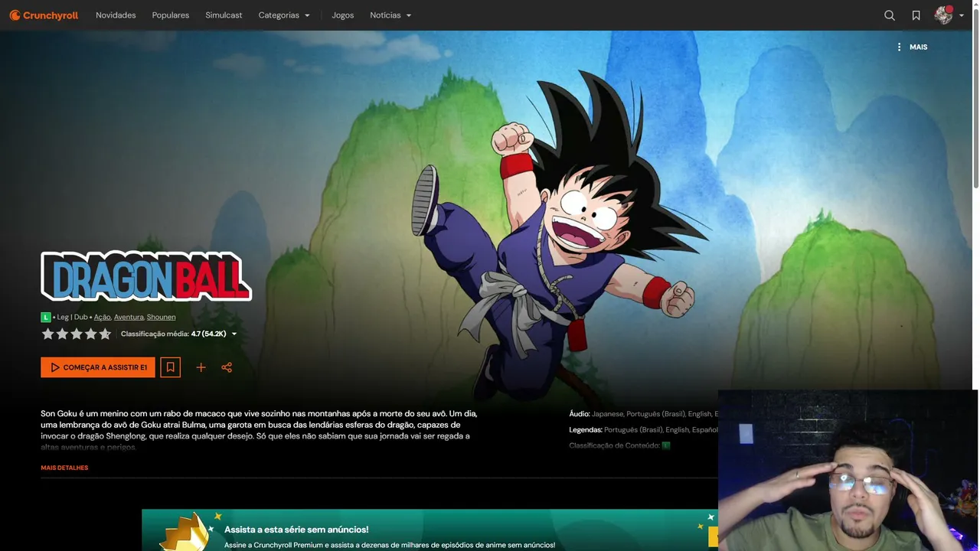Expand the Classificação média rating details
This screenshot has height=551, width=980.
179,334
